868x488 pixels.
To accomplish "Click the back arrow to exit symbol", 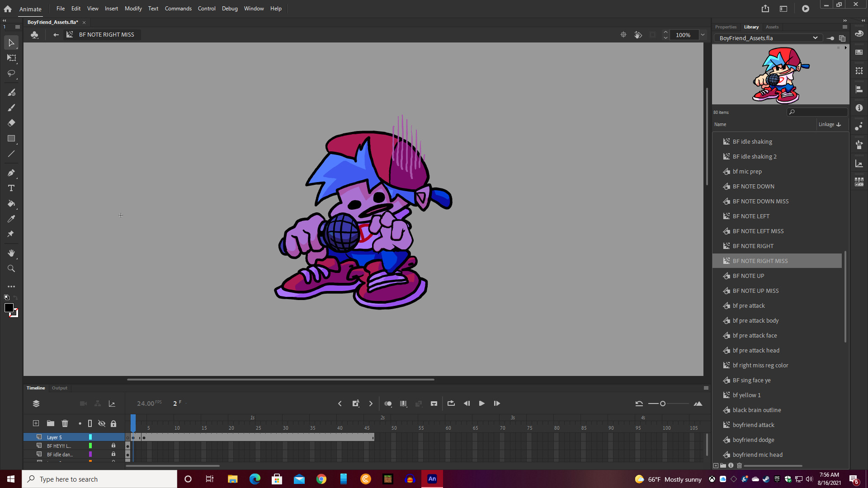I will pos(56,35).
